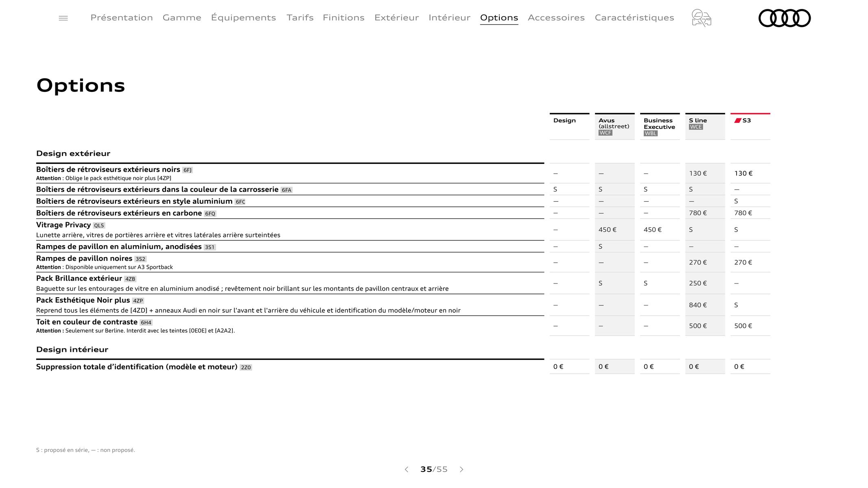Viewport: 868px width, 488px height.
Task: Click the Pack Brillance description line
Action: [x=242, y=289]
